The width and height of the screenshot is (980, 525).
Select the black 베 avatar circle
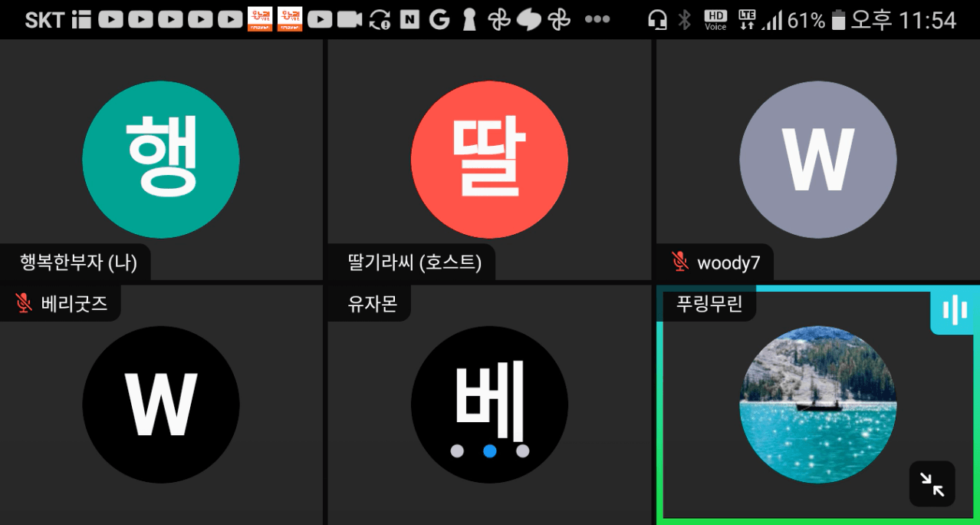[489, 404]
